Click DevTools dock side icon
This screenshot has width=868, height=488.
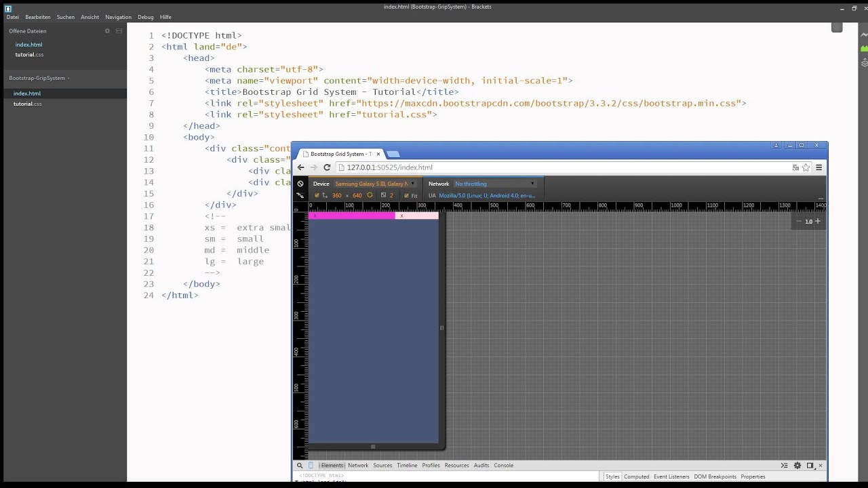click(810, 466)
